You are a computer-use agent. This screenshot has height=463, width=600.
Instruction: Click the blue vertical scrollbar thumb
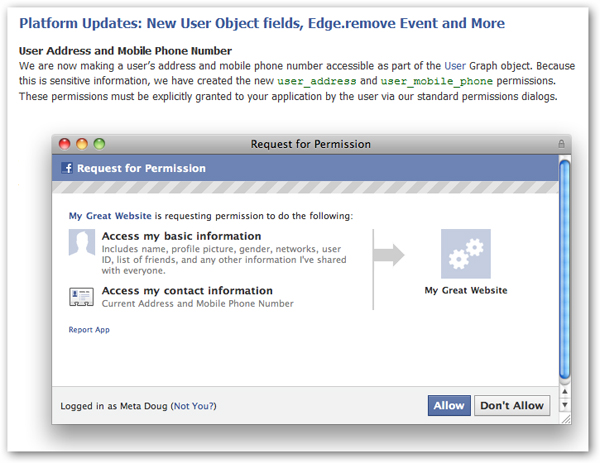(x=565, y=270)
